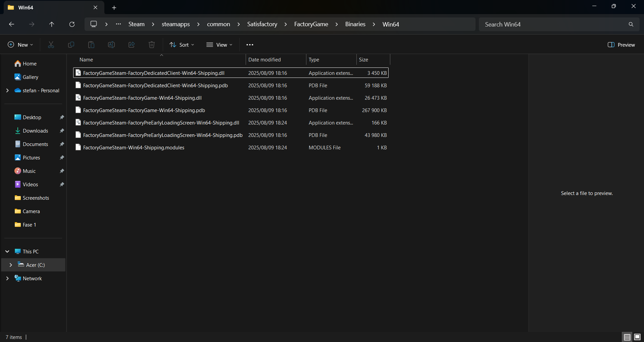This screenshot has height=342, width=644.
Task: Click the search magnifier icon
Action: pyautogui.click(x=631, y=25)
